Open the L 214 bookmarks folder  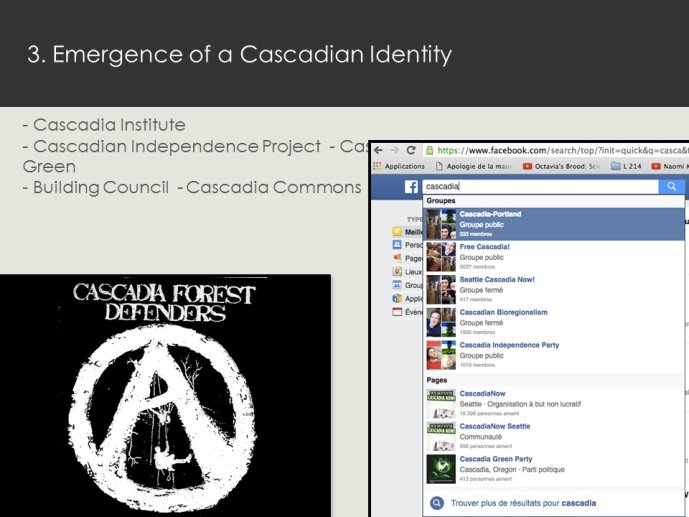[626, 166]
